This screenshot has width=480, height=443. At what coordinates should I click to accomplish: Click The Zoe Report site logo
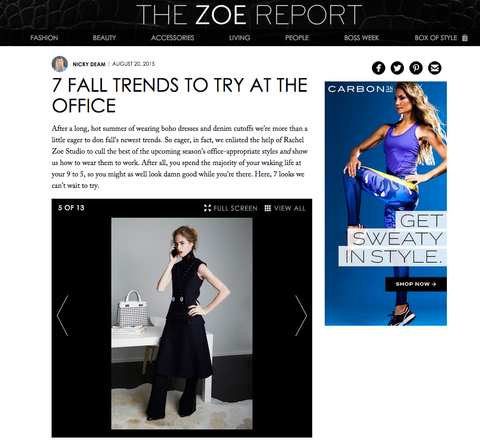pos(249,14)
